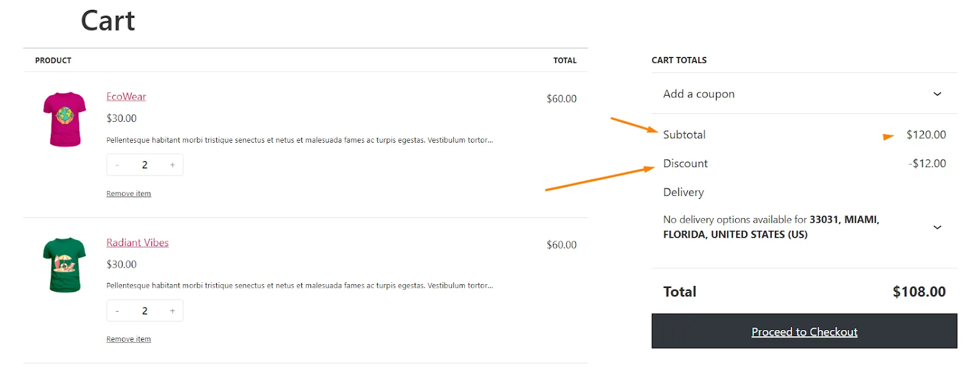The width and height of the screenshot is (980, 387).
Task: Click the -$12.00 discount amount
Action: point(927,163)
